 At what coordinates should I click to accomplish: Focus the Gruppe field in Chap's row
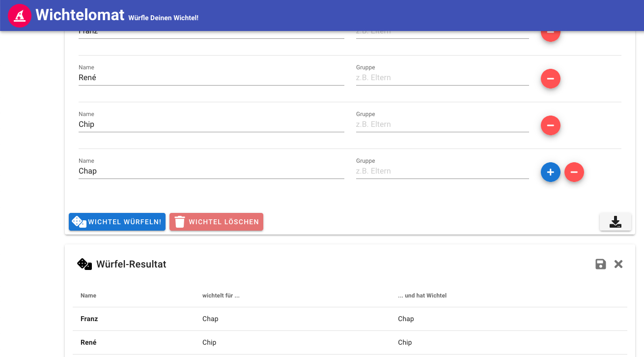tap(443, 171)
